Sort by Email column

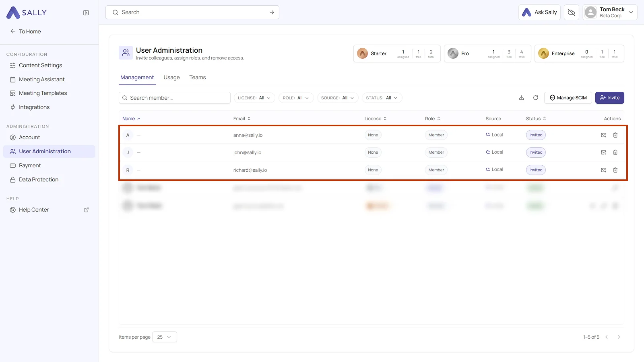(x=242, y=119)
